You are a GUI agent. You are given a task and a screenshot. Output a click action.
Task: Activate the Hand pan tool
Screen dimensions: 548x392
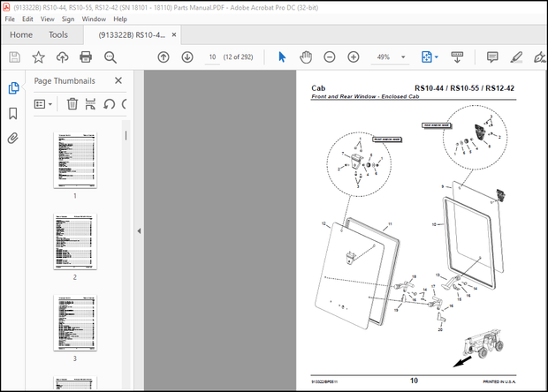306,57
